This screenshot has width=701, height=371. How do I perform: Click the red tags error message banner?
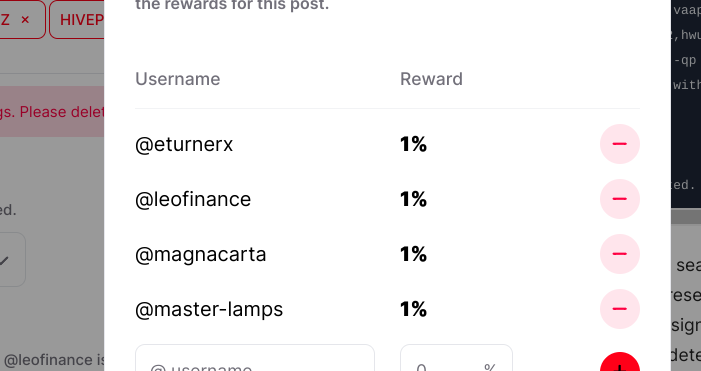(x=52, y=111)
